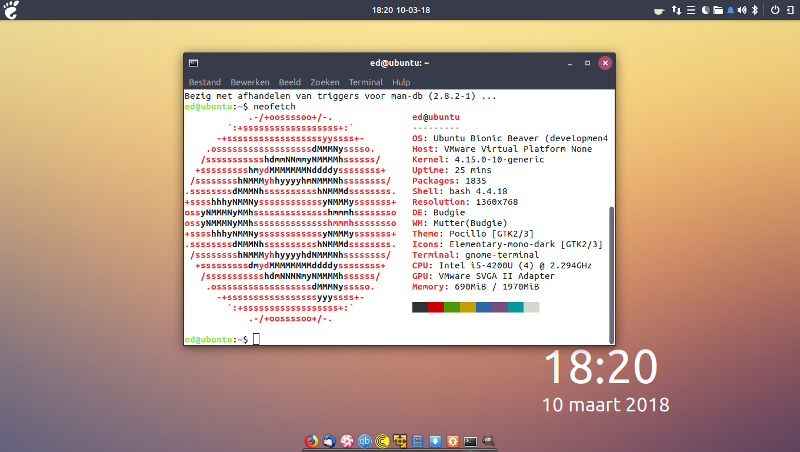Open qBittorrent from the dock
This screenshot has height=452, width=800.
(x=364, y=441)
